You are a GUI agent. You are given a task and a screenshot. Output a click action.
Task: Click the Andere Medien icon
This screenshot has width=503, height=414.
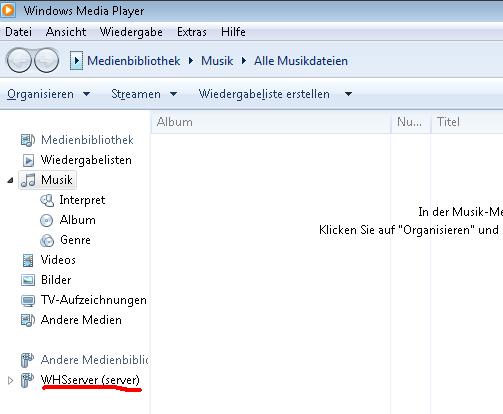[x=28, y=320]
